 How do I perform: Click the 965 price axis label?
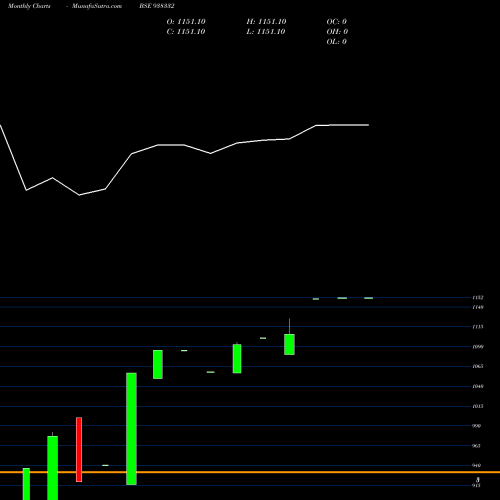tap(477, 446)
